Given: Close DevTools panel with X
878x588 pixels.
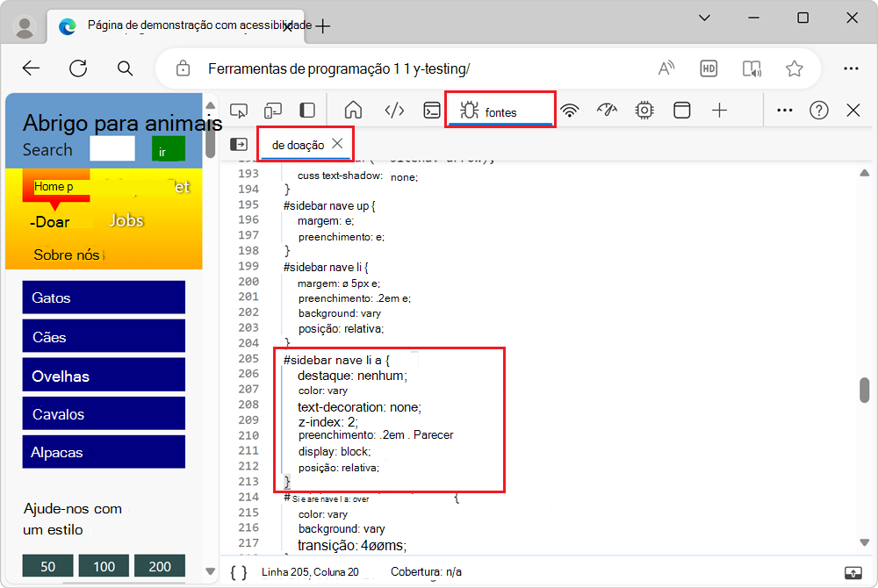Looking at the screenshot, I should click(853, 111).
